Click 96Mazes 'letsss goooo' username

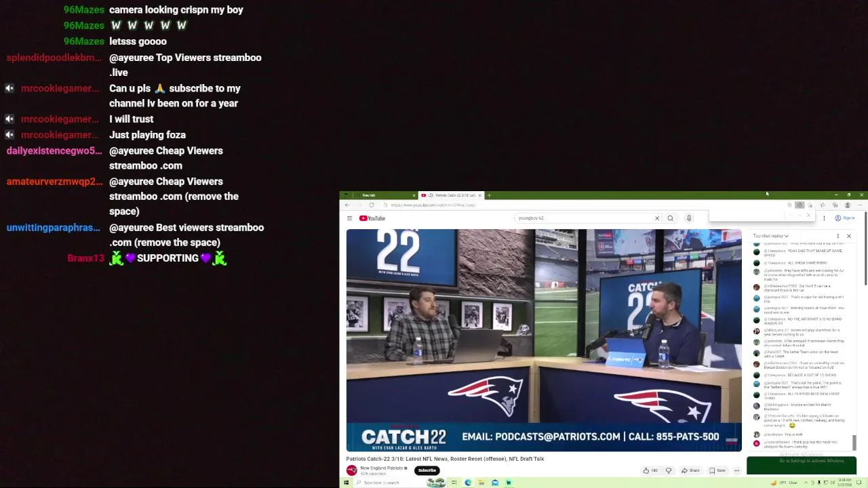(83, 41)
